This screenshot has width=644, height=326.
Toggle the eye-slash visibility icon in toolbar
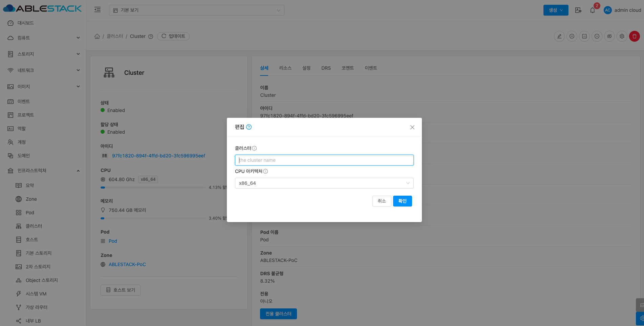(x=609, y=36)
